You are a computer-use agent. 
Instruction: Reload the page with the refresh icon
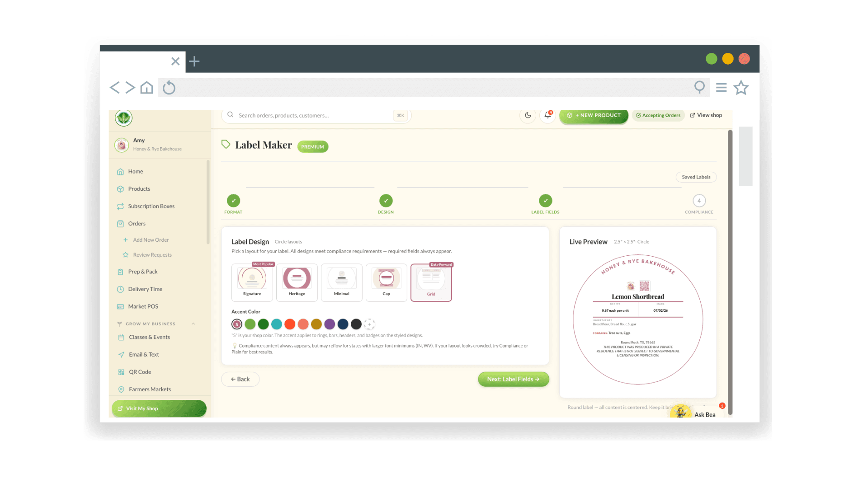pos(169,88)
